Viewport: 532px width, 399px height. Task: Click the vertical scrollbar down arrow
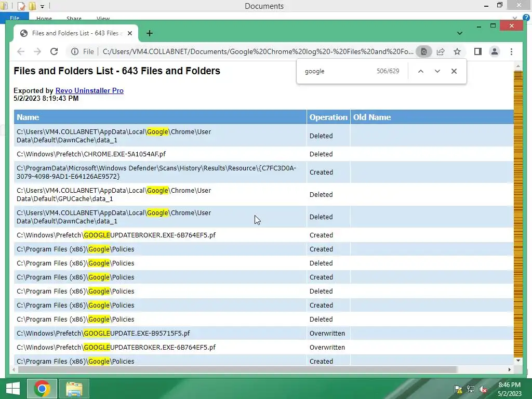point(518,361)
